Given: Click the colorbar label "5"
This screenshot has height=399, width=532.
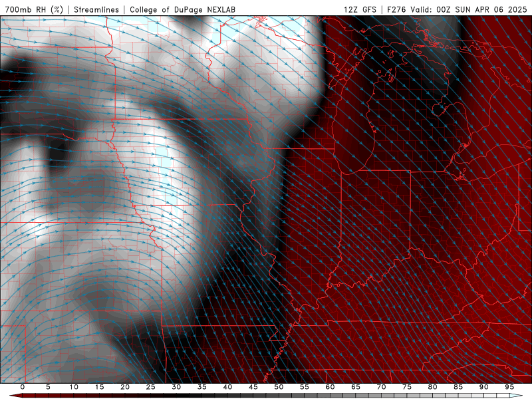Looking at the screenshot, I should (48, 387).
